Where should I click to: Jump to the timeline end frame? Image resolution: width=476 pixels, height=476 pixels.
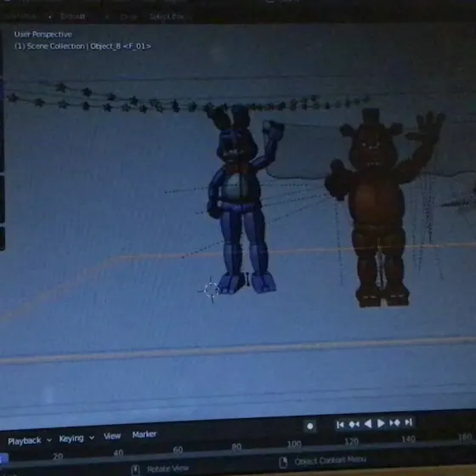[x=409, y=422]
